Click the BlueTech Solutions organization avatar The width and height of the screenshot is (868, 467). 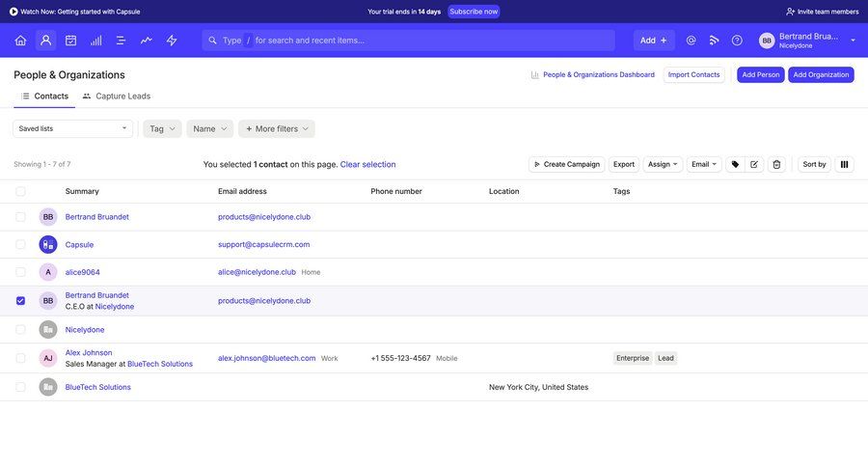[x=48, y=387]
